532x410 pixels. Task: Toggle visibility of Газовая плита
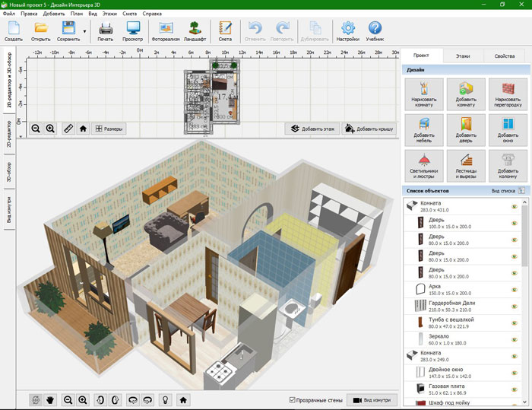tap(515, 389)
